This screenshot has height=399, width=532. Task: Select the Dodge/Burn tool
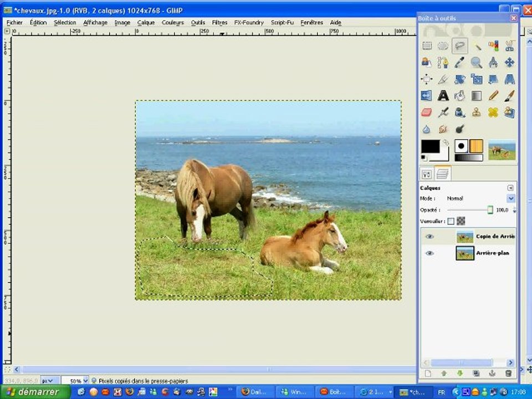pos(460,129)
